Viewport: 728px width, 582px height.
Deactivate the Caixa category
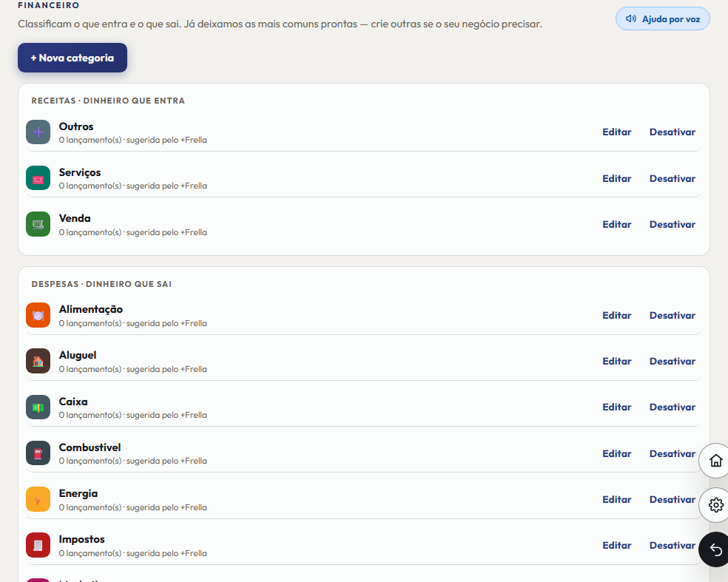pyautogui.click(x=673, y=407)
